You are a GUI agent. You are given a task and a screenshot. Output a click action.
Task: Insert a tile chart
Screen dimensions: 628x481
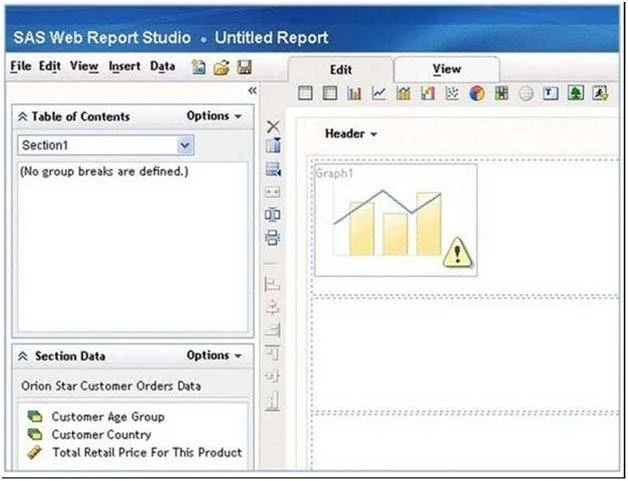click(x=501, y=93)
